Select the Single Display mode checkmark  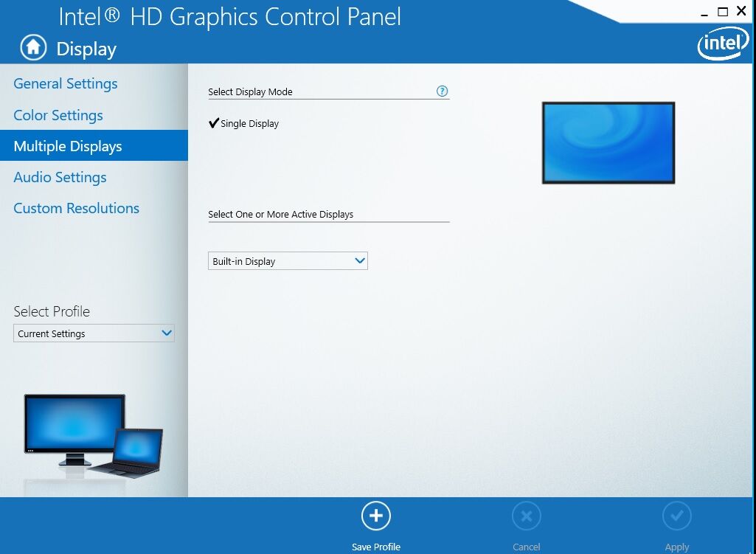(214, 123)
